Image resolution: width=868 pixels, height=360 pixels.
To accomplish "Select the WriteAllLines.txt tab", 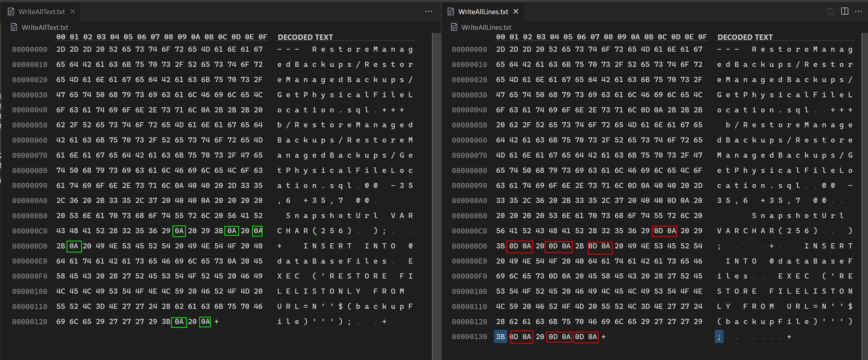I will (x=483, y=12).
